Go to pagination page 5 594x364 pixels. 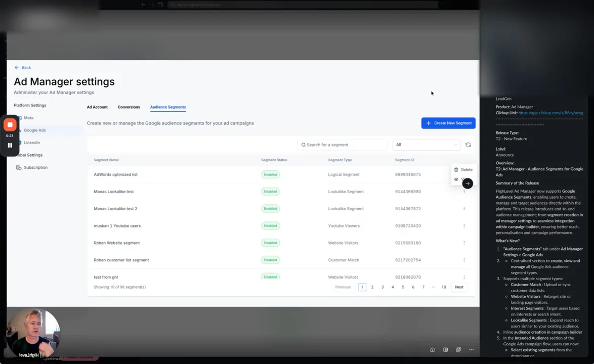click(x=403, y=287)
